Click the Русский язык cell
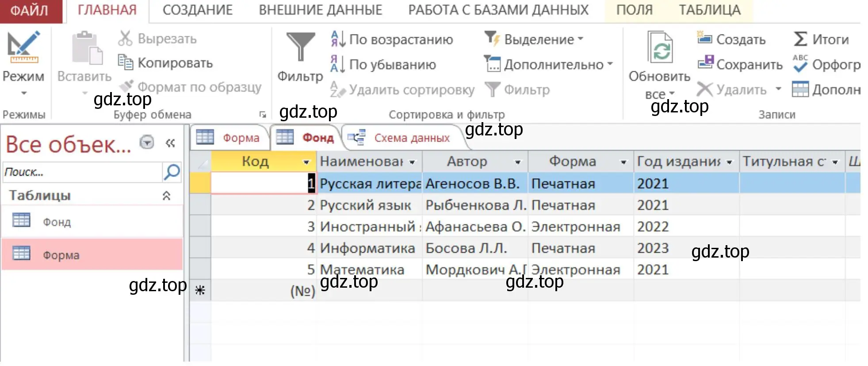 click(x=369, y=205)
